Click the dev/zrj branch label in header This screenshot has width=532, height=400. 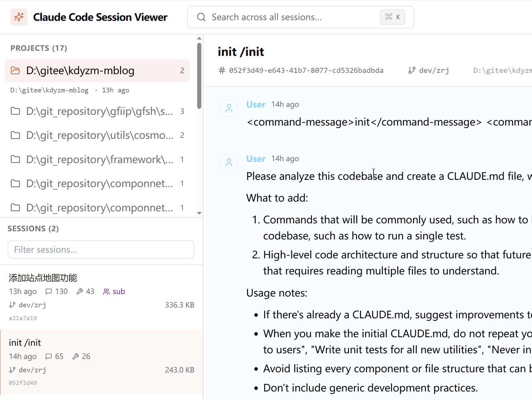click(434, 70)
